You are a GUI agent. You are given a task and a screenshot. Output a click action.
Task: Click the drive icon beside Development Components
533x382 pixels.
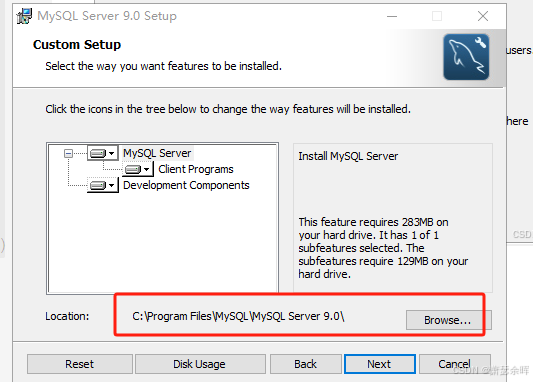pyautogui.click(x=98, y=185)
